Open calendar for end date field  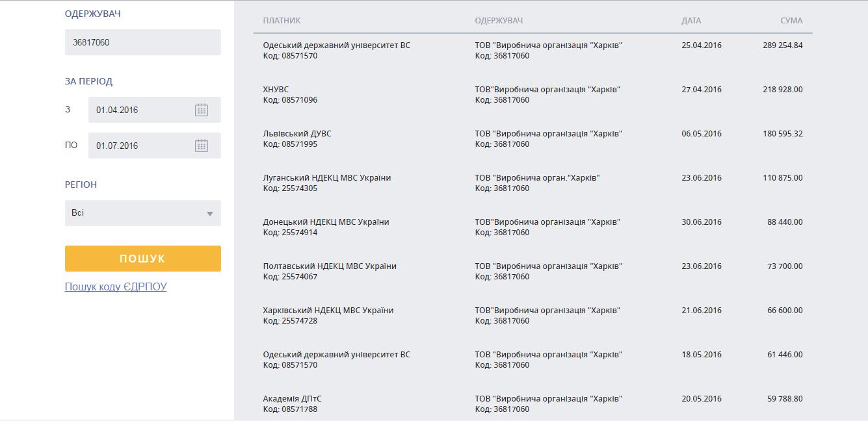click(x=202, y=146)
